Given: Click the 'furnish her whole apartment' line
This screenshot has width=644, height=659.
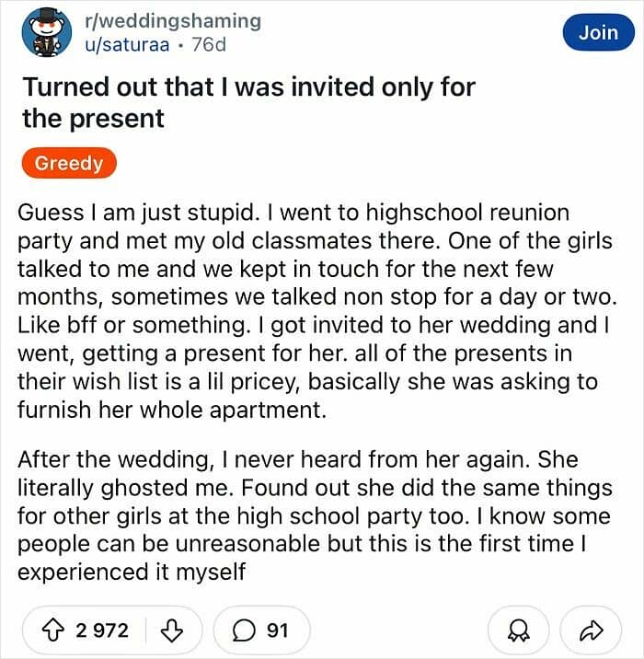Looking at the screenshot, I should click(x=172, y=410).
